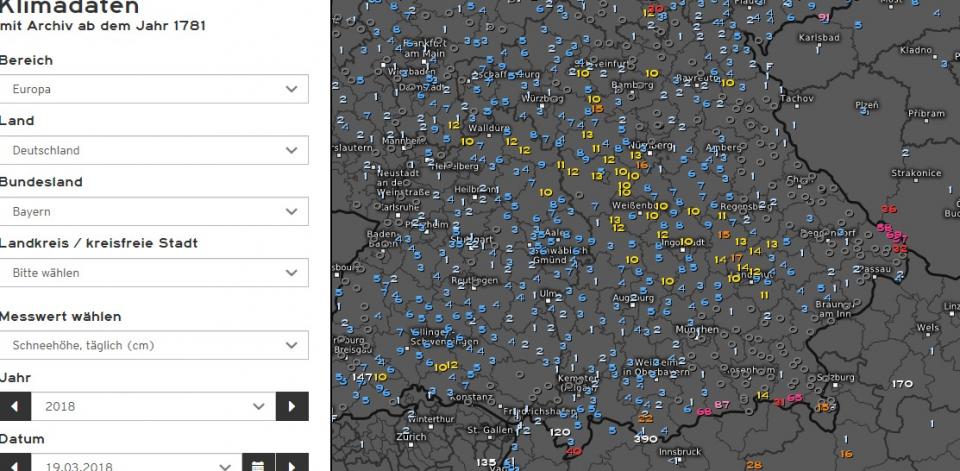
Task: Step back one day from 19.03.2018
Action: click(15, 464)
